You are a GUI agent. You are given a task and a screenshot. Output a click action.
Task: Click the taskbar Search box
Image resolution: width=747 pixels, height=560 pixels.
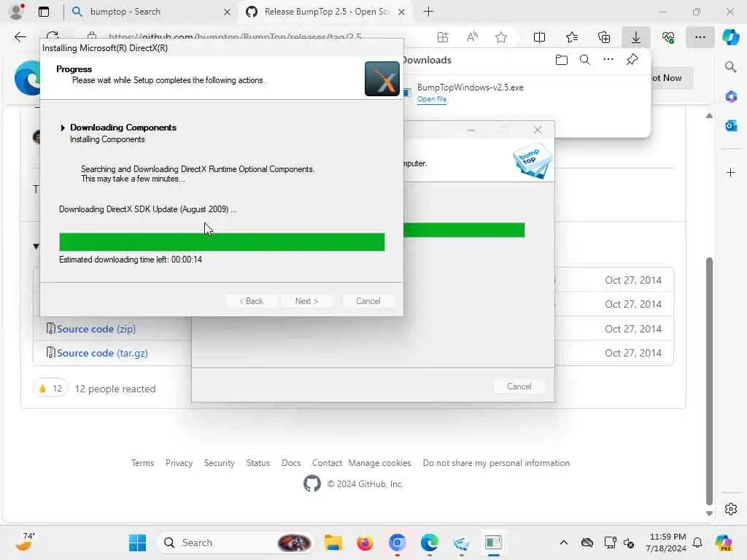(x=237, y=542)
